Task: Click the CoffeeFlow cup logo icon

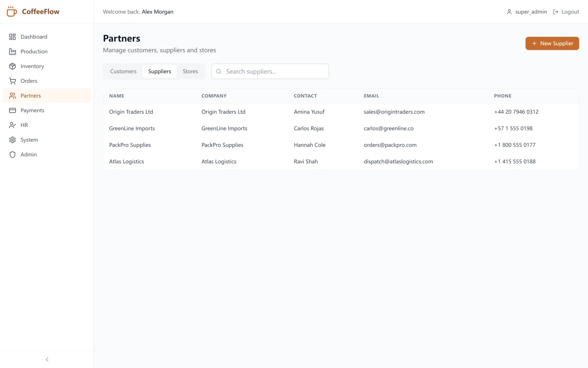Action: tap(12, 11)
